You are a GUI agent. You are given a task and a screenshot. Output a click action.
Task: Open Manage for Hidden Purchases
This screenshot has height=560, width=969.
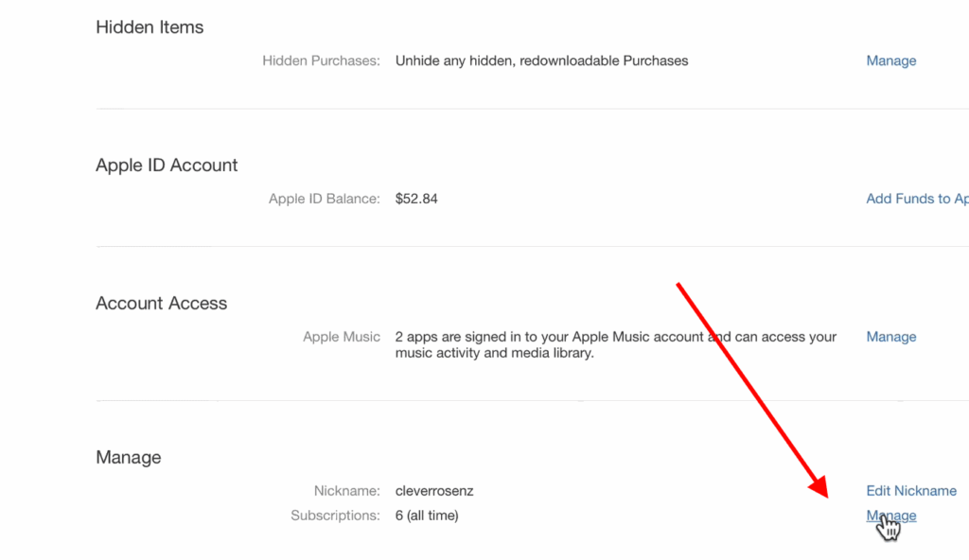pos(890,60)
